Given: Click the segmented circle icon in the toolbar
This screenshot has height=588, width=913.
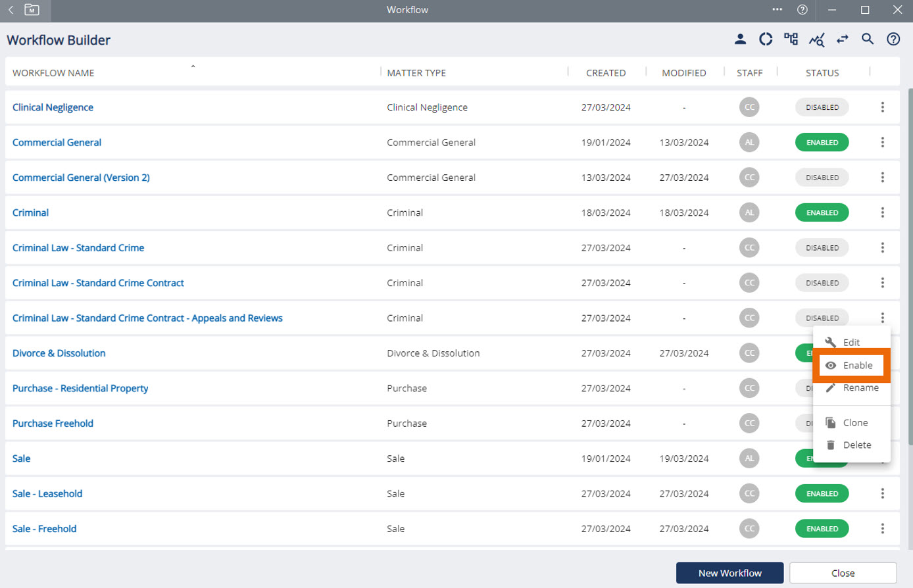Looking at the screenshot, I should point(766,39).
